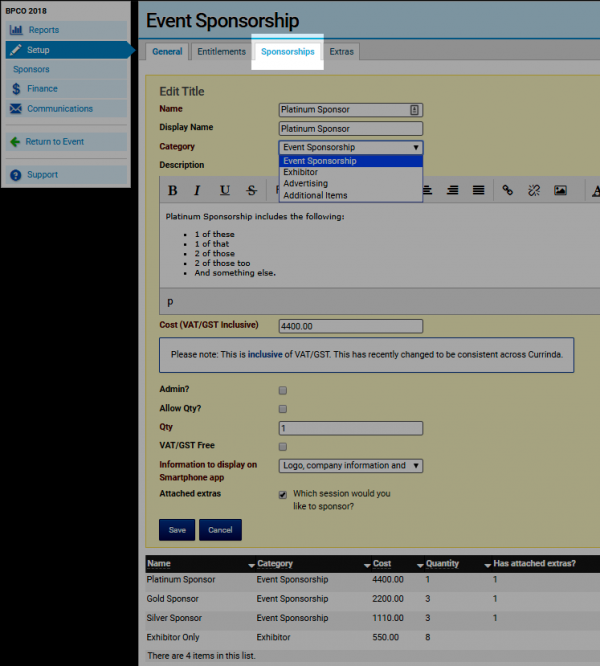Remove link with unlink icon
This screenshot has width=600, height=666.
[534, 190]
